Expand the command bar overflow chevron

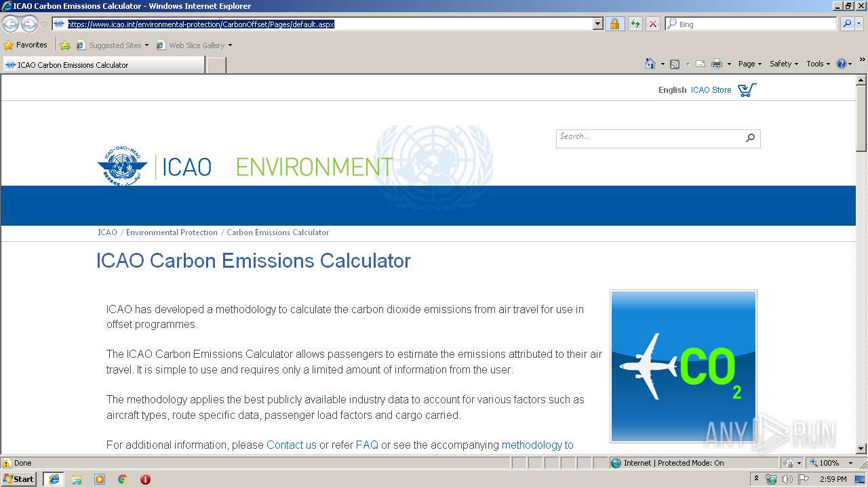(862, 60)
